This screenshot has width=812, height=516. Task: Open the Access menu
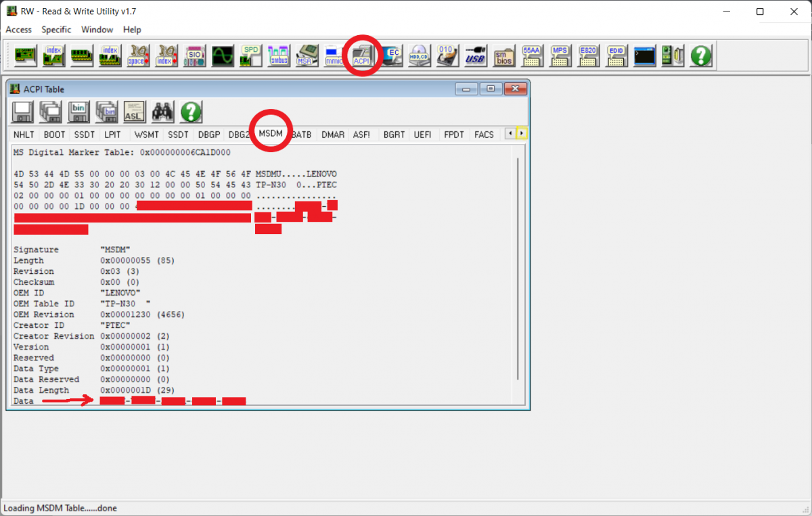(18, 29)
